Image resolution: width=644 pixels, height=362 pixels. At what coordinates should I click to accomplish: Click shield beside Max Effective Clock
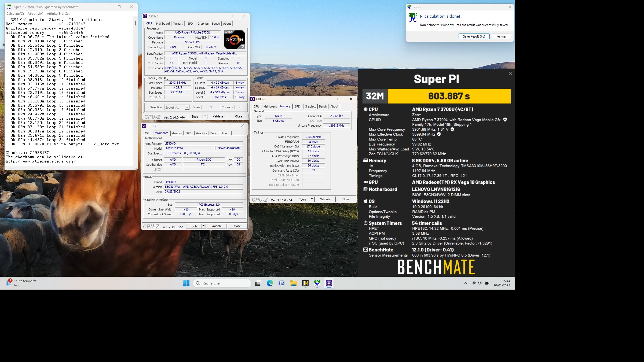pyautogui.click(x=439, y=134)
